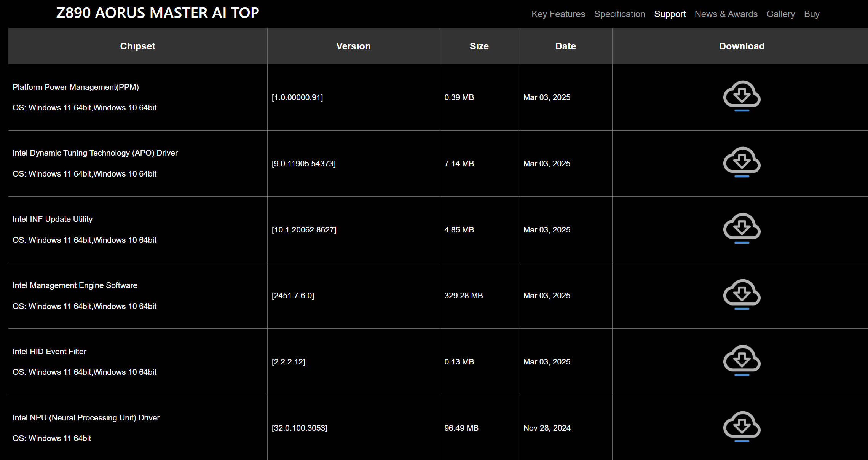Click the 329.28 MB size value

[x=464, y=296]
